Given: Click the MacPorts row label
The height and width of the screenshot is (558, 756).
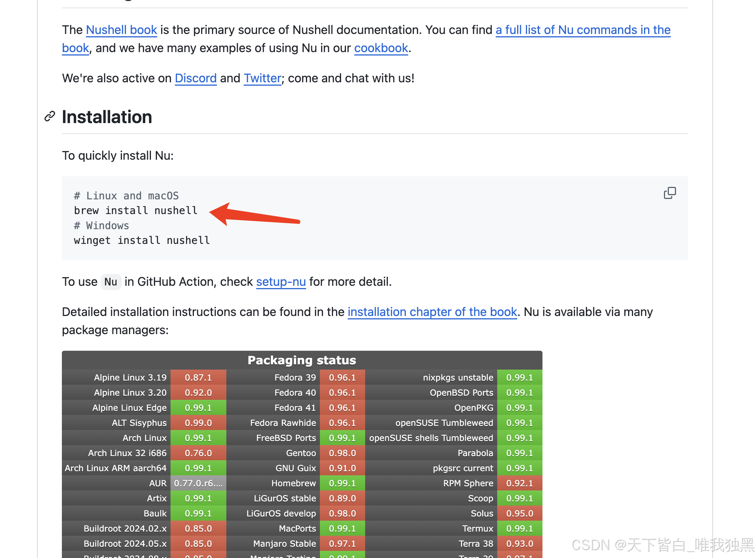Looking at the screenshot, I should (297, 529).
